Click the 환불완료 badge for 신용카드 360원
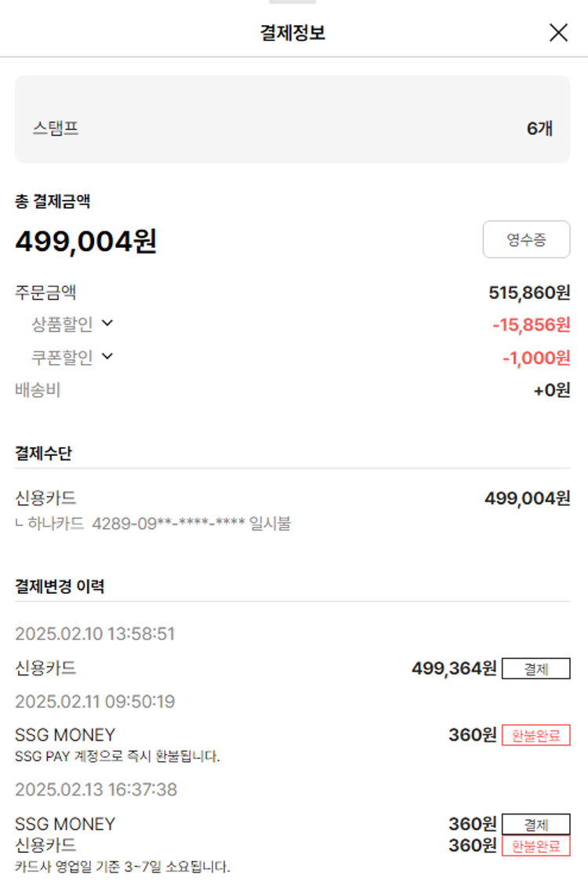This screenshot has width=588, height=896. click(535, 846)
